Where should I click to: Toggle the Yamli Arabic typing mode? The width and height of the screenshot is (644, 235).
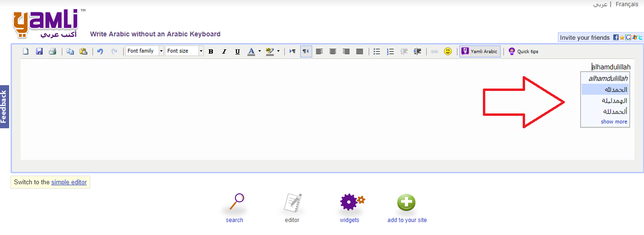point(480,51)
